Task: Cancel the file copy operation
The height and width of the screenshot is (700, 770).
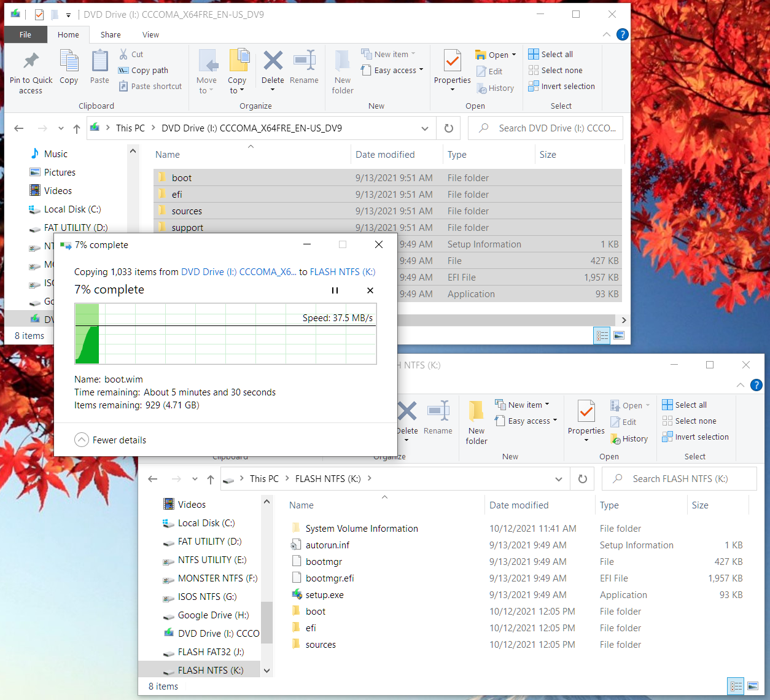Action: tap(370, 290)
